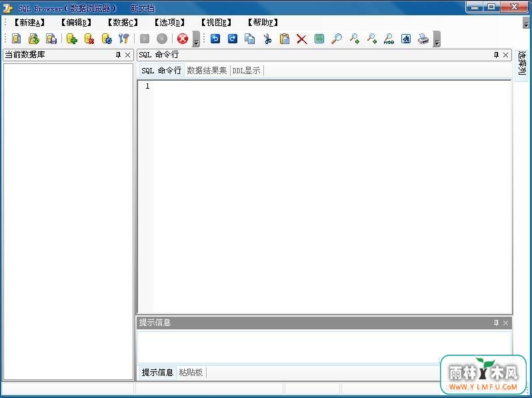Click the green select-all lines icon

coord(319,39)
